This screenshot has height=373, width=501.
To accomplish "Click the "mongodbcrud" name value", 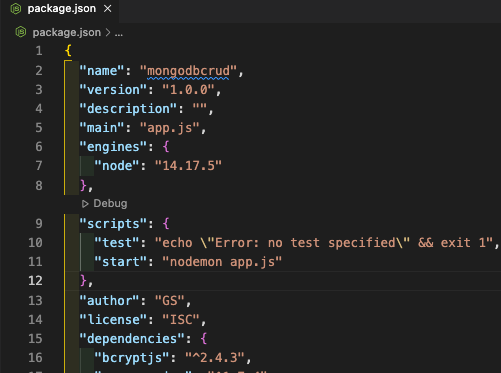I will [188, 71].
